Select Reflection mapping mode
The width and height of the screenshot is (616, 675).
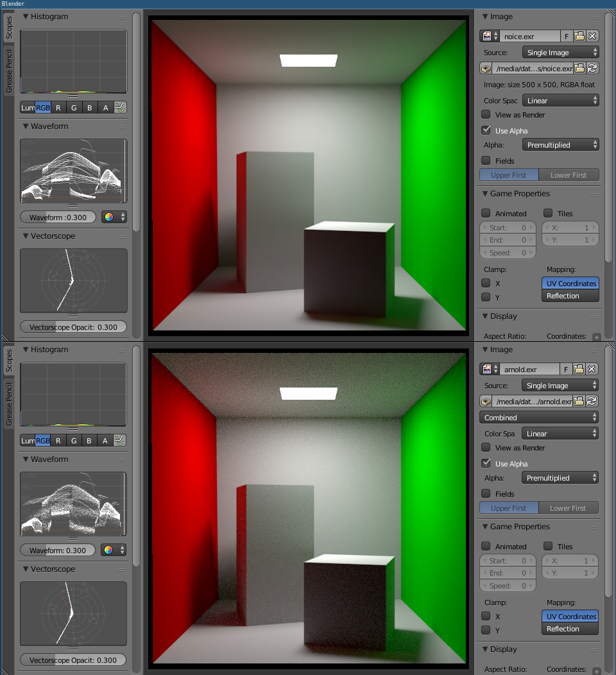tap(570, 296)
